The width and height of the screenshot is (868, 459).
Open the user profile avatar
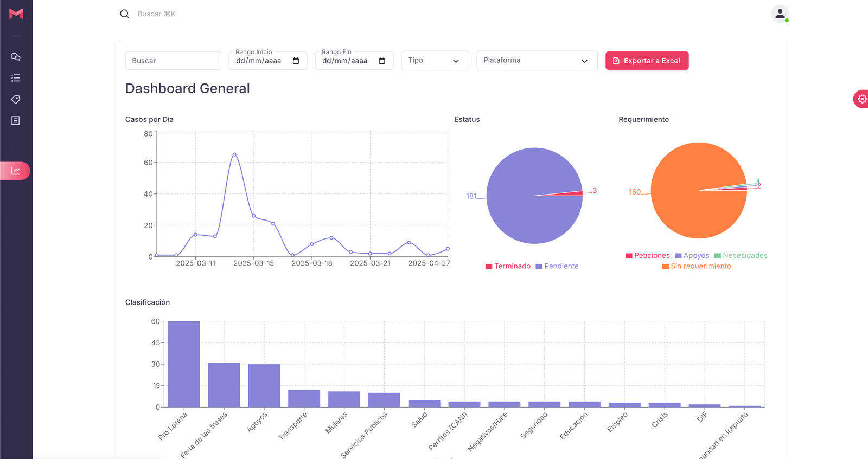tap(780, 14)
